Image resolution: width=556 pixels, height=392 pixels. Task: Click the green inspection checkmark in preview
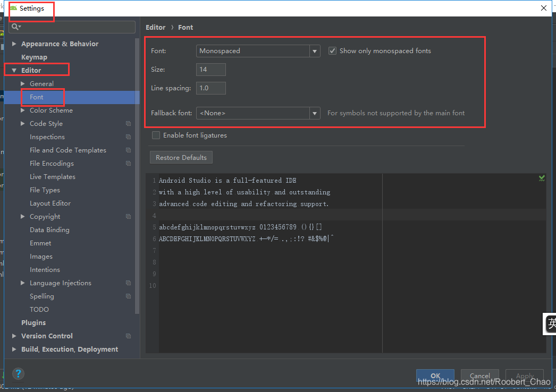[x=542, y=178]
